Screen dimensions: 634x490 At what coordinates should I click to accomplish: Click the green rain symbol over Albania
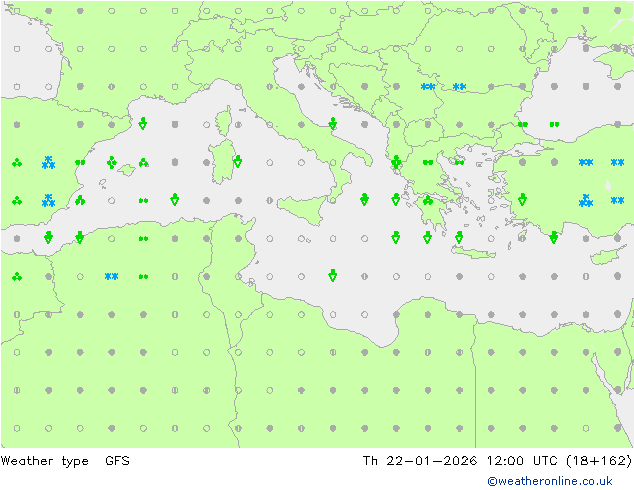[x=396, y=162]
